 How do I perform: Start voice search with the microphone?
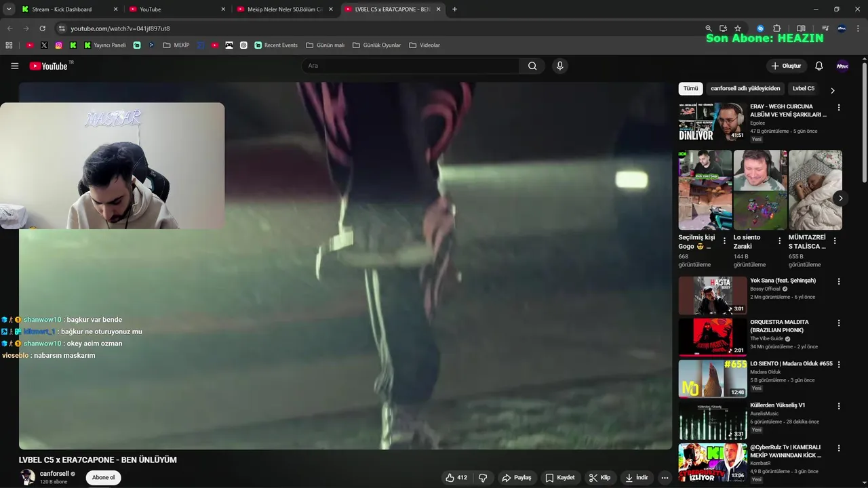(559, 66)
